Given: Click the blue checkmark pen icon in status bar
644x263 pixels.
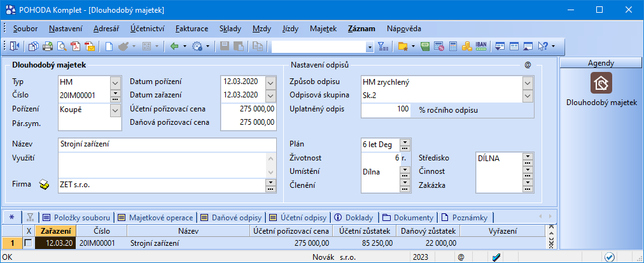Looking at the screenshot, I should point(496,258).
